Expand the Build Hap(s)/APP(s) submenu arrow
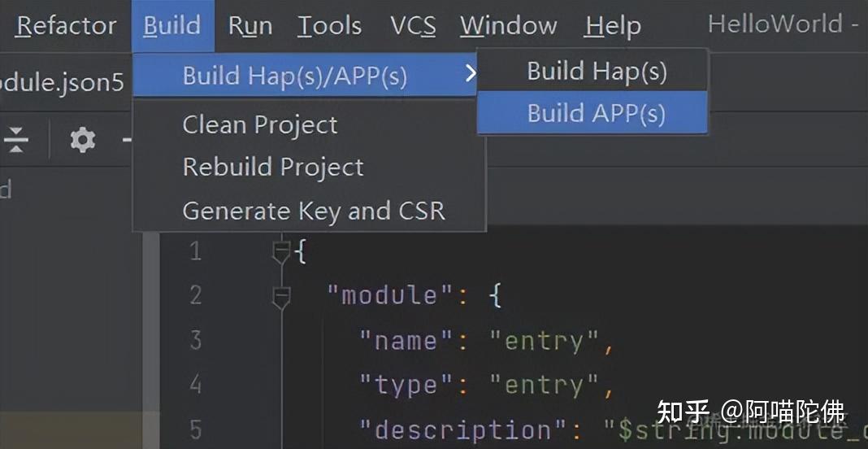The height and width of the screenshot is (449, 868). pos(470,75)
